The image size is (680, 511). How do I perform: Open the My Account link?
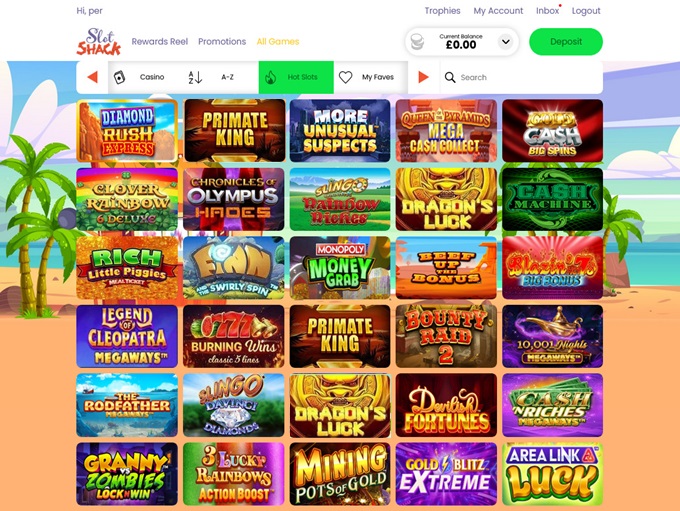498,11
